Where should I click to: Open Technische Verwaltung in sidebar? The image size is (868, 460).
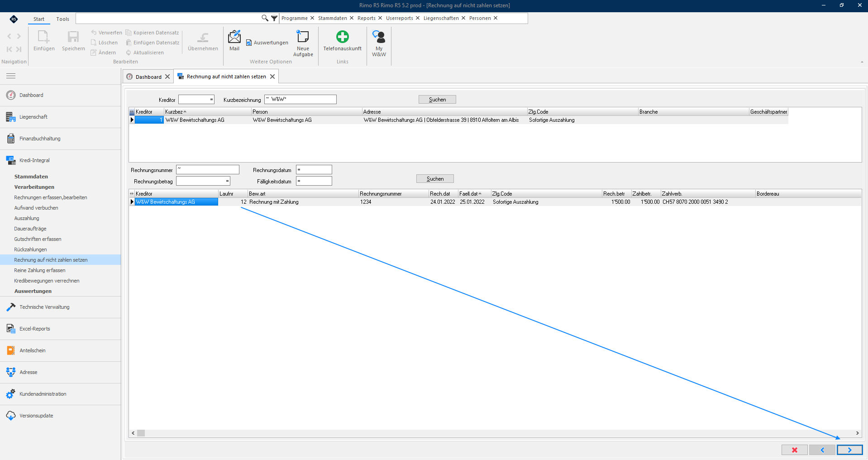click(x=60, y=307)
